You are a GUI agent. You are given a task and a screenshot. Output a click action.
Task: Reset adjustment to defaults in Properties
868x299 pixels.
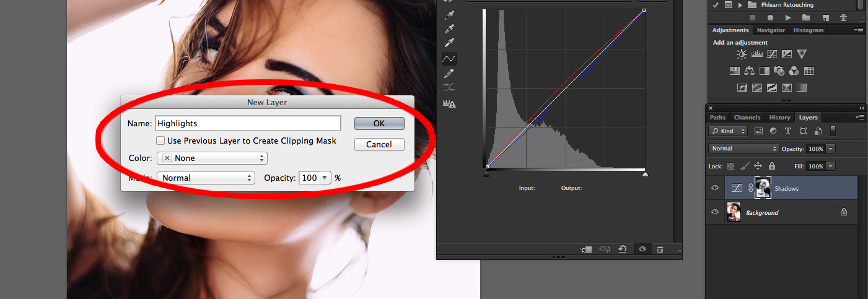pyautogui.click(x=623, y=249)
